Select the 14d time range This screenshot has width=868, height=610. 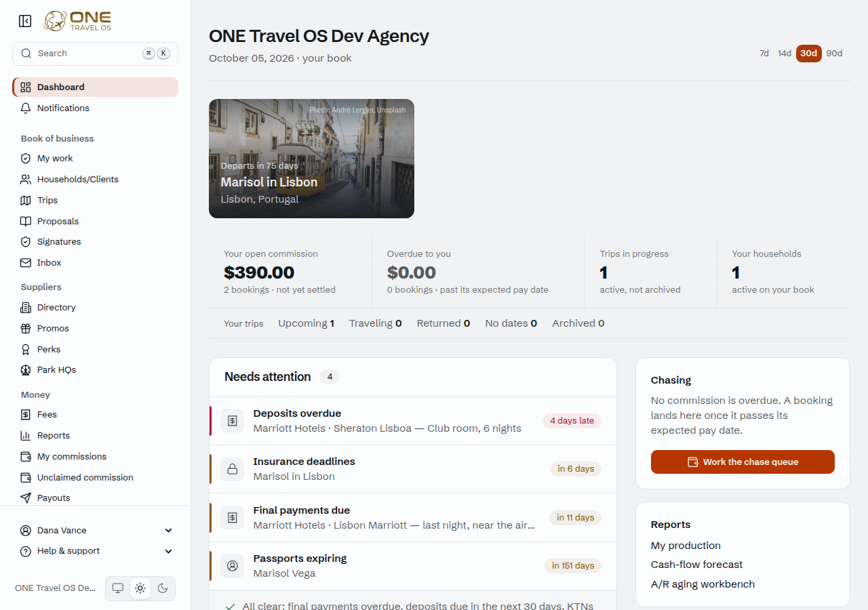click(x=785, y=54)
